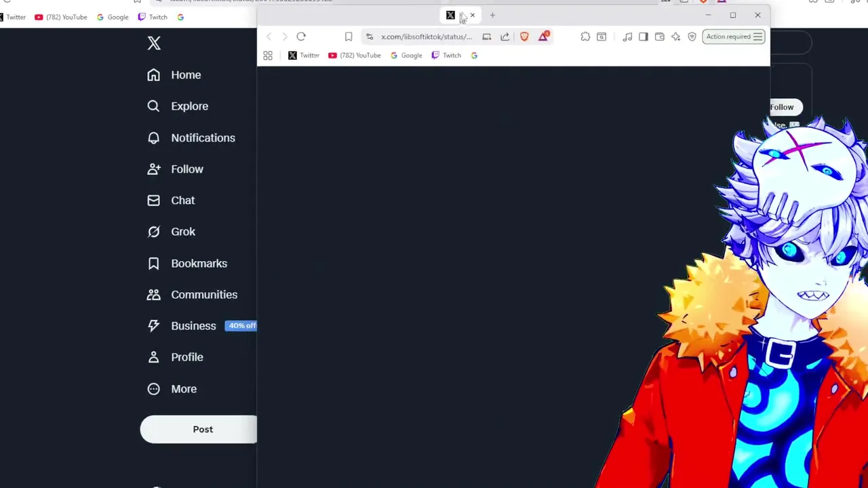Screen dimensions: 868x488
Task: Click the x.com/libsoftiktok address bar
Action: tap(427, 37)
